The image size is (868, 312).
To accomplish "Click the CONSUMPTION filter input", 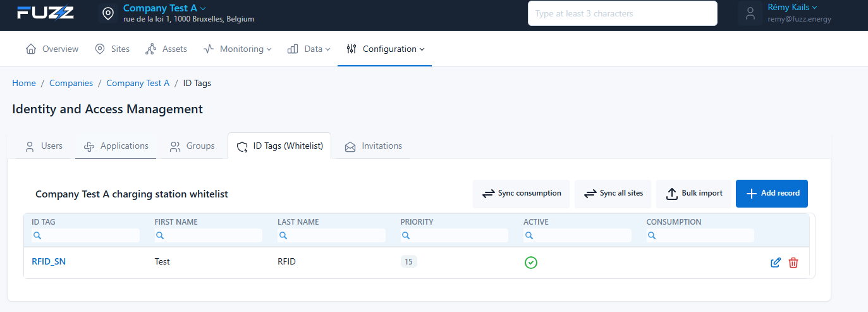I will [700, 235].
